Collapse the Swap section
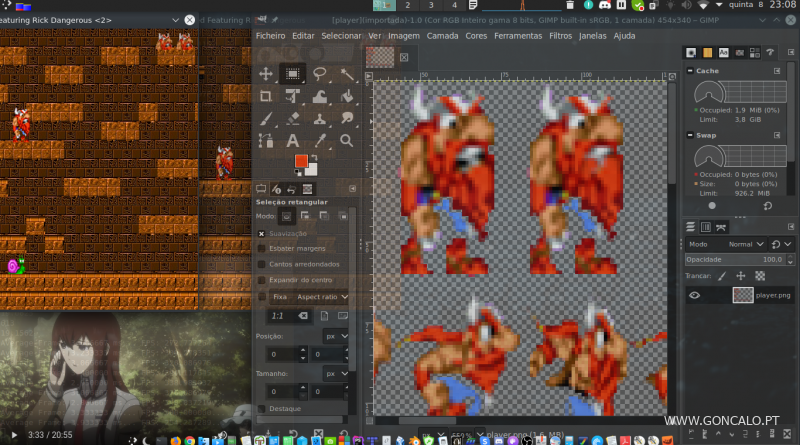800x445 pixels. pos(690,135)
